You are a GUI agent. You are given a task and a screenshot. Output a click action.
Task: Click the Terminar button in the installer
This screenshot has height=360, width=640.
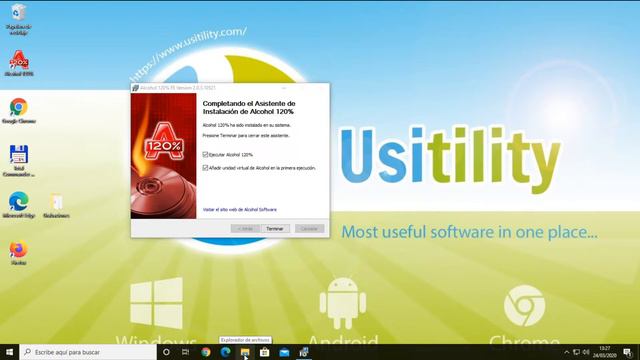[275, 229]
